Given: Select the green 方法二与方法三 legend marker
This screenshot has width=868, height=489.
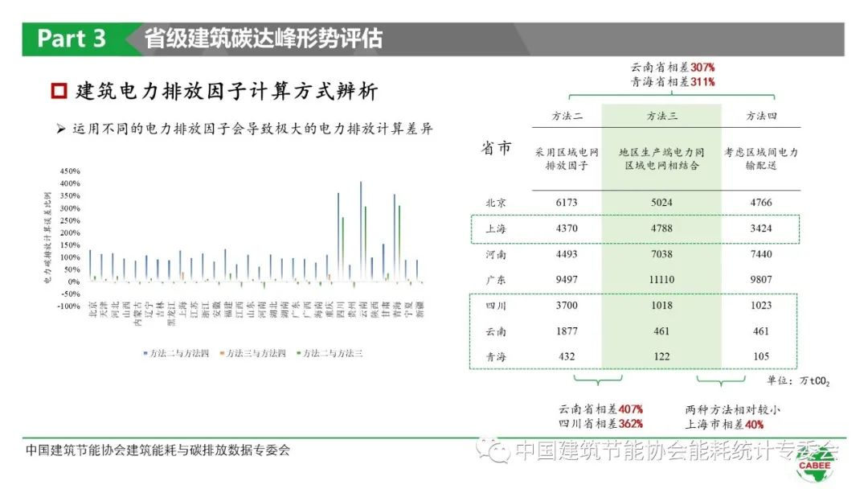Looking at the screenshot, I should (301, 353).
